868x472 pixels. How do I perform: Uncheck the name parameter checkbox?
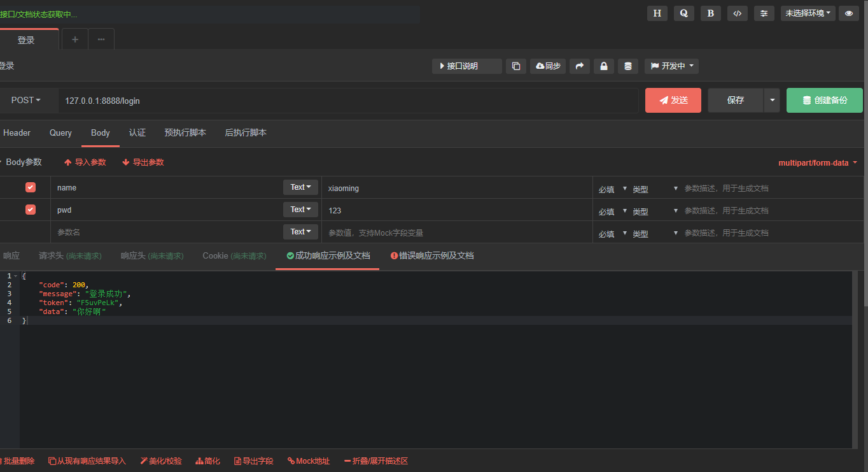click(31, 187)
